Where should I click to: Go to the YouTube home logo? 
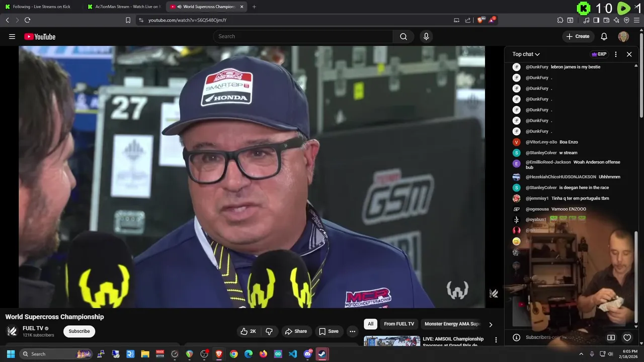[40, 37]
